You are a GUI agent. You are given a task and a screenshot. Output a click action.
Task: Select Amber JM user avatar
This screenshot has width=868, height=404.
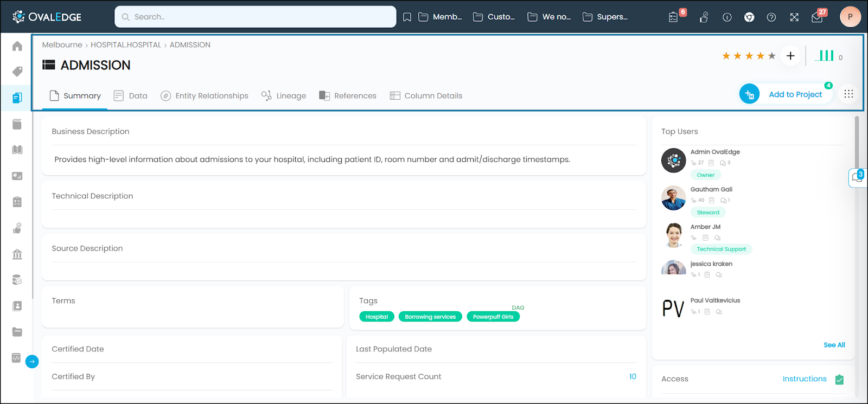click(674, 235)
